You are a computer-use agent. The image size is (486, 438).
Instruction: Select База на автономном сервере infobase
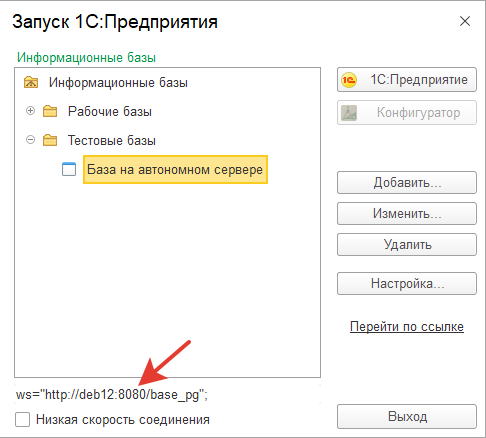(175, 169)
